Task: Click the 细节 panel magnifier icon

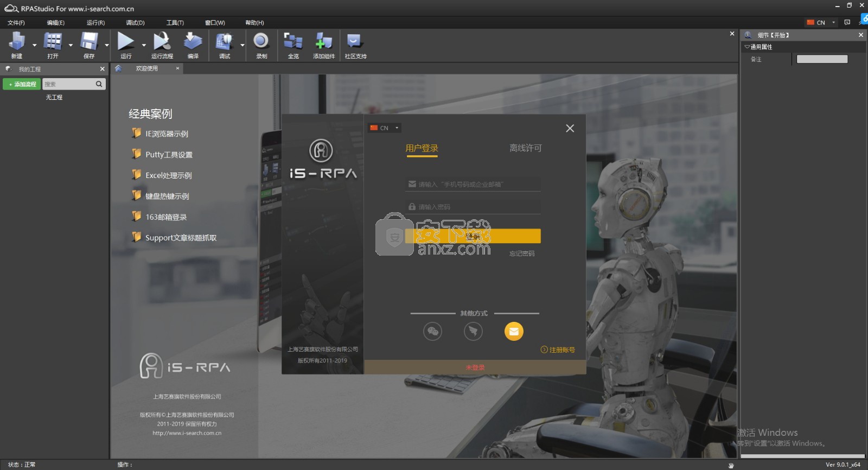Action: [x=748, y=35]
